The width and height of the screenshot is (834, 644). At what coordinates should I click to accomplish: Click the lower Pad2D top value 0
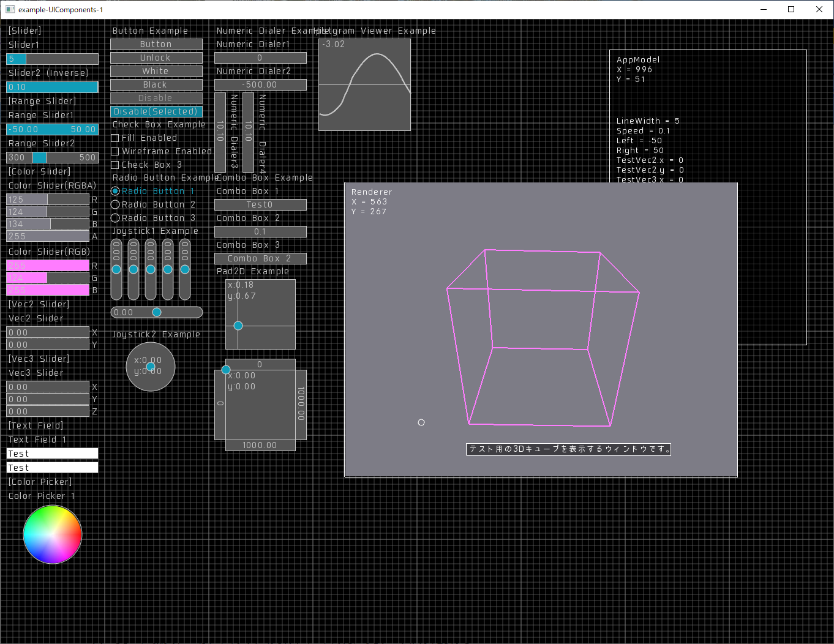[x=260, y=364]
